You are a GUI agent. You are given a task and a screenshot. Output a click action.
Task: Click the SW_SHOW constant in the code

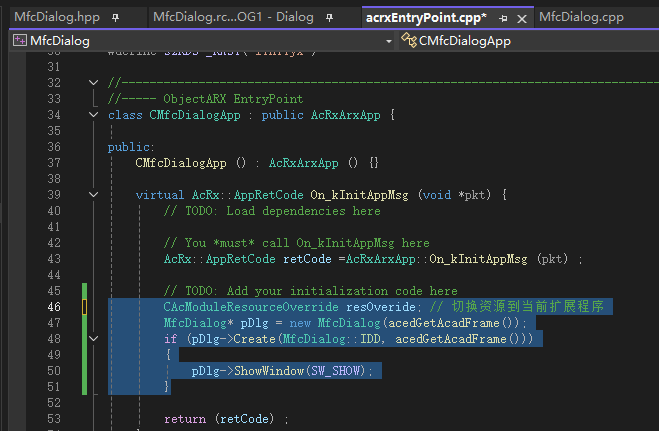[x=345, y=371]
